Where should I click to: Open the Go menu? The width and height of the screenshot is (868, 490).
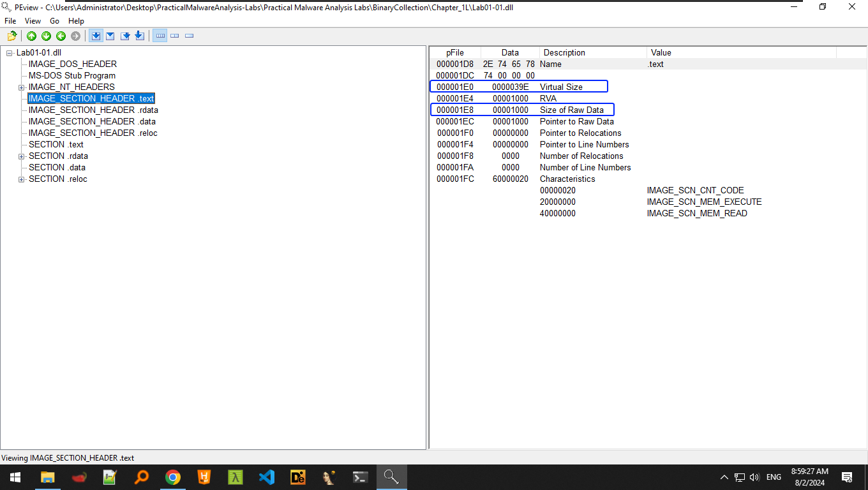54,21
